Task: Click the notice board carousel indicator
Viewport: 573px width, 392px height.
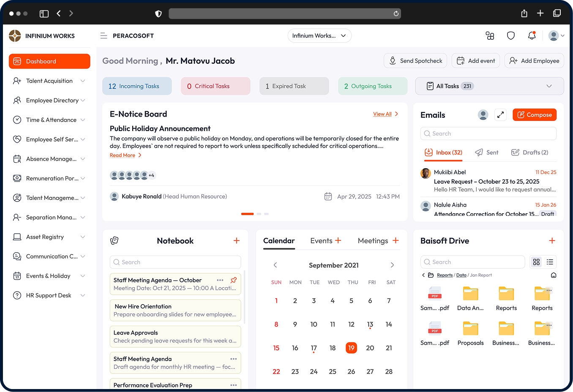Action: point(247,214)
